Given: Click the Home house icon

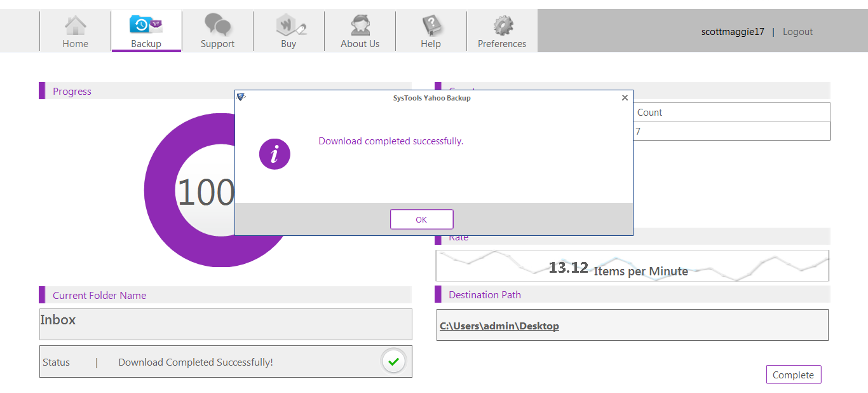Looking at the screenshot, I should pos(75,24).
